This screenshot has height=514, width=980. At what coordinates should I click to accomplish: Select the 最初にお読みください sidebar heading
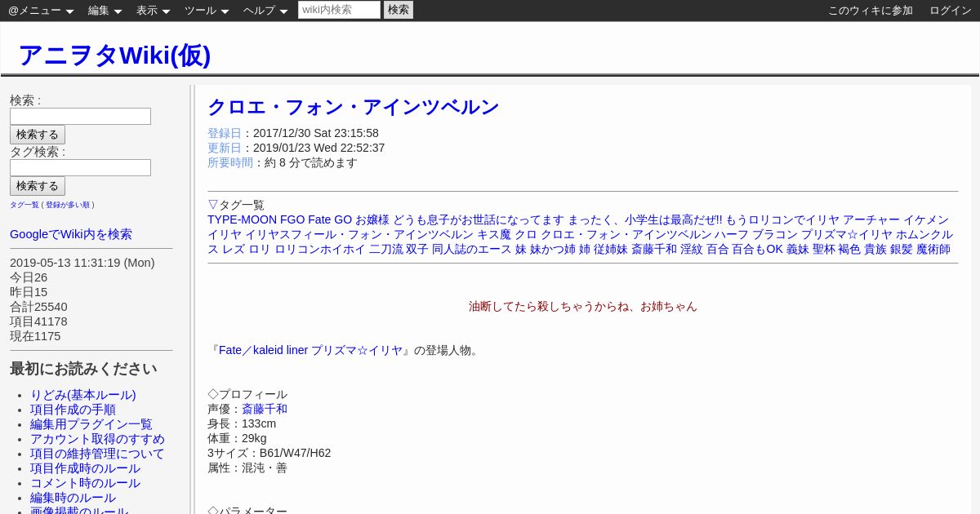(83, 369)
